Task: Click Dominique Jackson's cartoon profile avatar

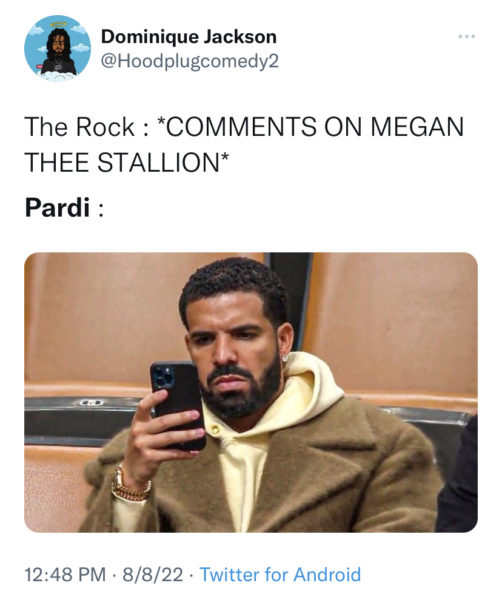Action: 57,48
